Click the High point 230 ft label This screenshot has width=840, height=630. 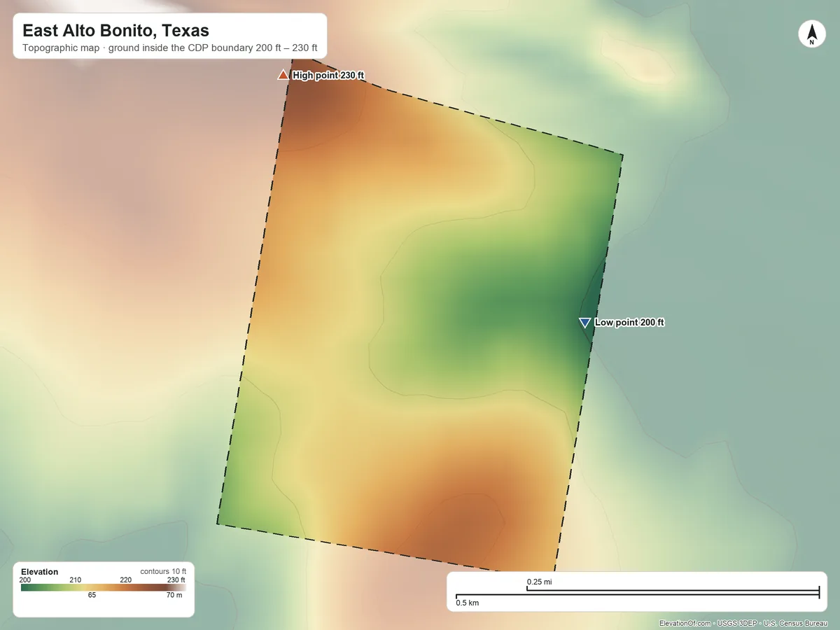pyautogui.click(x=328, y=75)
